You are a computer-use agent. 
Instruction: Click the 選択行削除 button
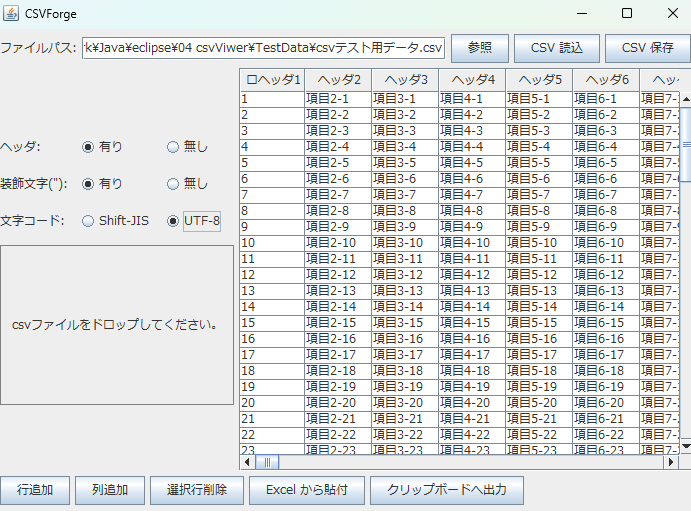(197, 490)
